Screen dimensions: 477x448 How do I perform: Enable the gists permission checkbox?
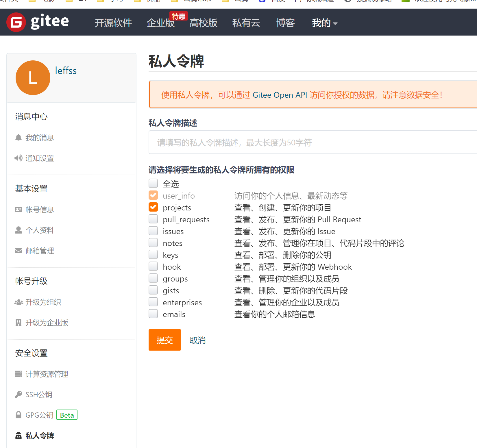[153, 290]
